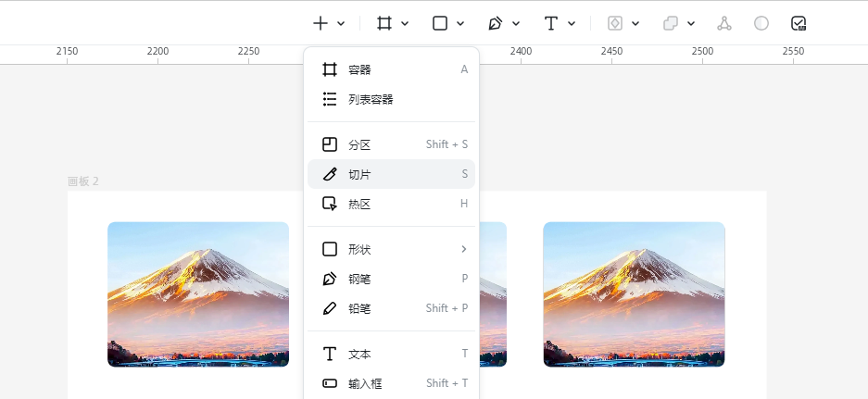Expand the pen tool dropdown arrow
This screenshot has width=868, height=399.
pos(516,23)
